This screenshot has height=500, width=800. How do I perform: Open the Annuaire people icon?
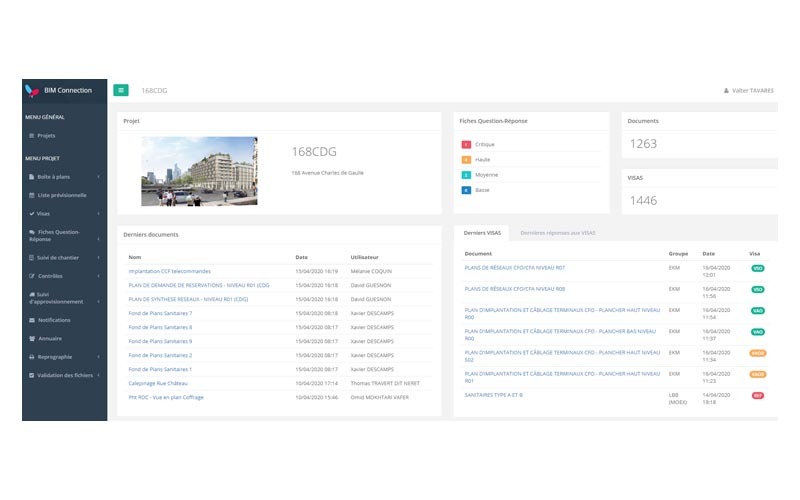tap(31, 338)
